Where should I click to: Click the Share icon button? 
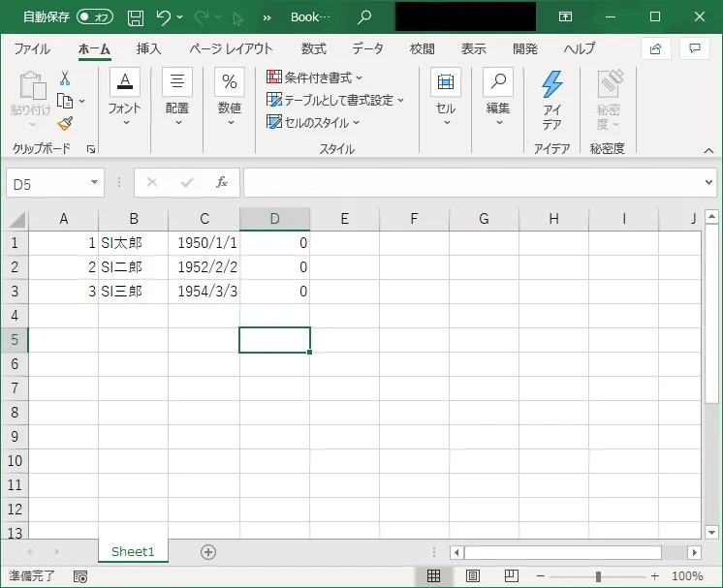click(656, 48)
